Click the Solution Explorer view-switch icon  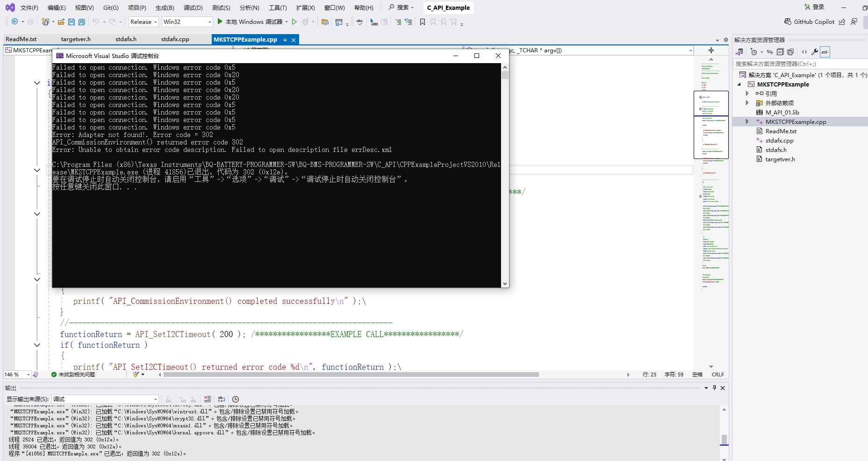coord(739,52)
